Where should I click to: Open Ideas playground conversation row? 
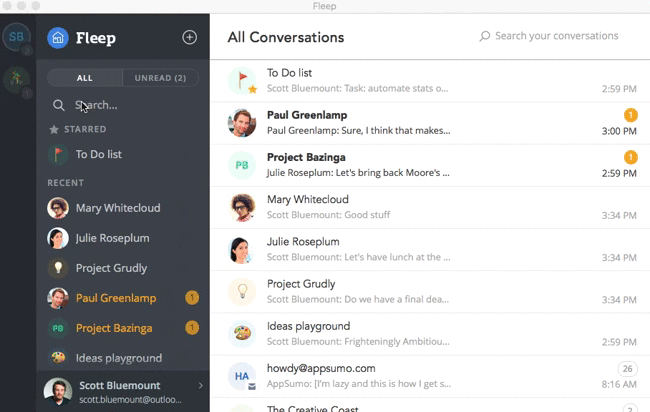(430, 334)
